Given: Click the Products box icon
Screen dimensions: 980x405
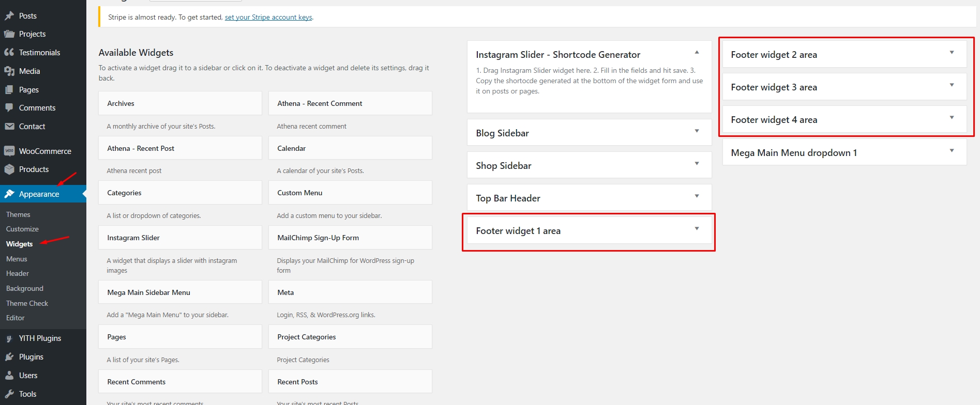Looking at the screenshot, I should [x=9, y=169].
